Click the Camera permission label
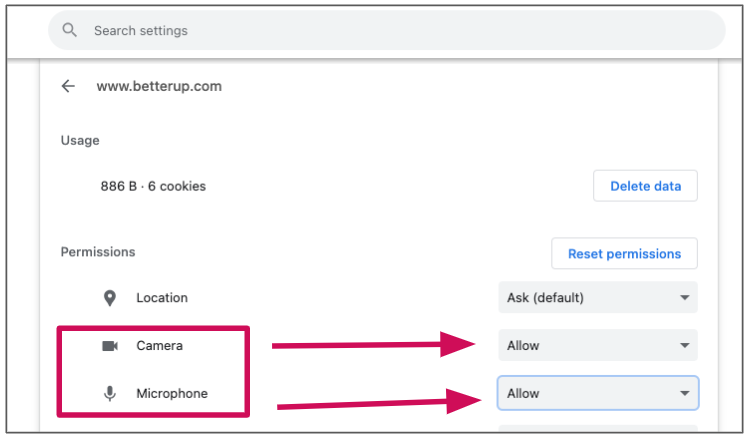This screenshot has width=748, height=439. pos(159,345)
